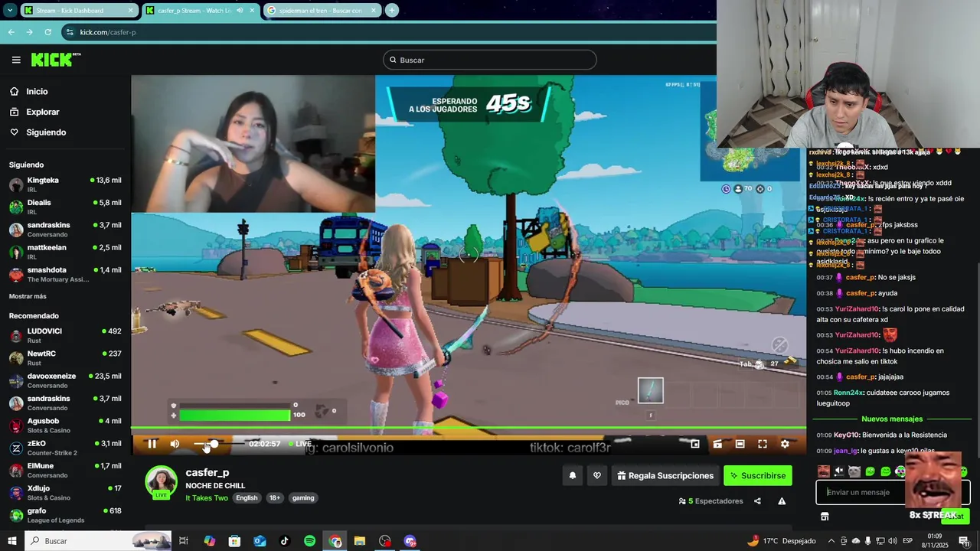The width and height of the screenshot is (980, 551).
Task: Open LUDOVICI recommended channel
Action: (x=65, y=335)
